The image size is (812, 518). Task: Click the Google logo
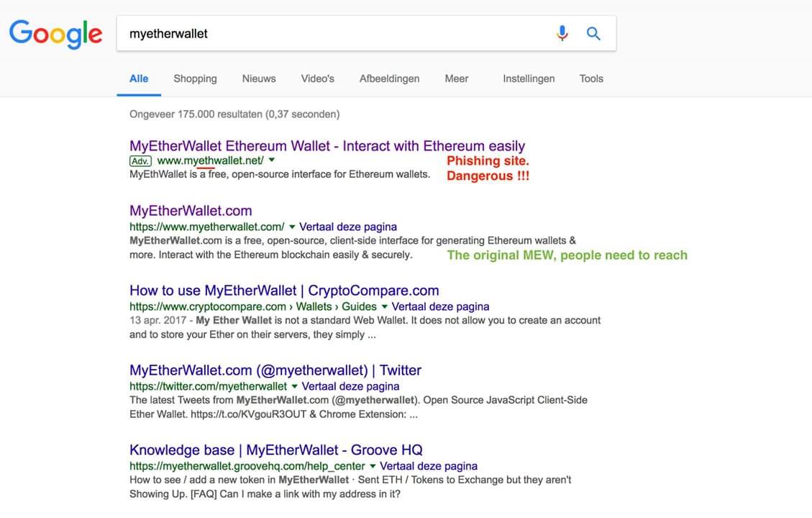55,34
